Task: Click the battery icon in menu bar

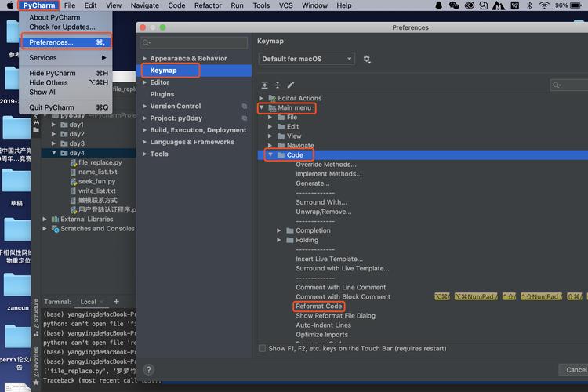Action: (x=575, y=5)
